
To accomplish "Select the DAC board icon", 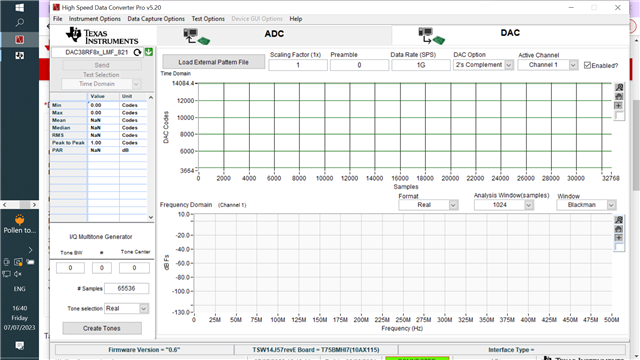I will pyautogui.click(x=431, y=36).
